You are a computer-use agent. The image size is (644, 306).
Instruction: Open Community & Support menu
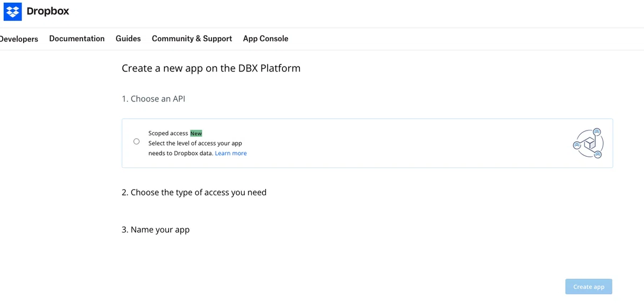(x=192, y=39)
